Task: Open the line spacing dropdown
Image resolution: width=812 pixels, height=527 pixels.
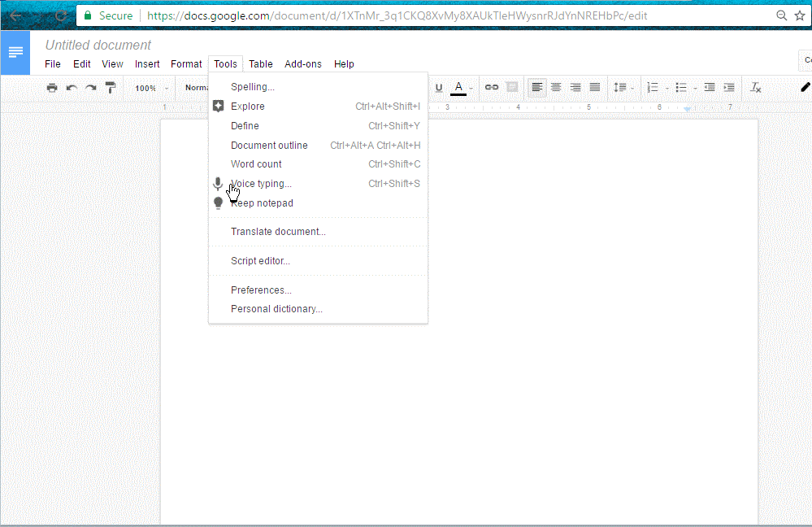Action: [x=623, y=88]
